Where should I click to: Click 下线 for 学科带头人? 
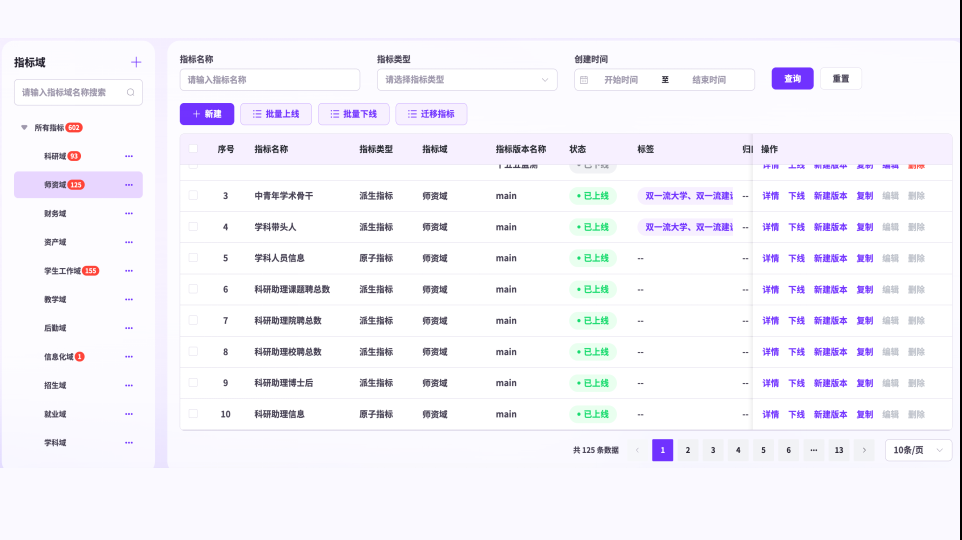click(796, 227)
